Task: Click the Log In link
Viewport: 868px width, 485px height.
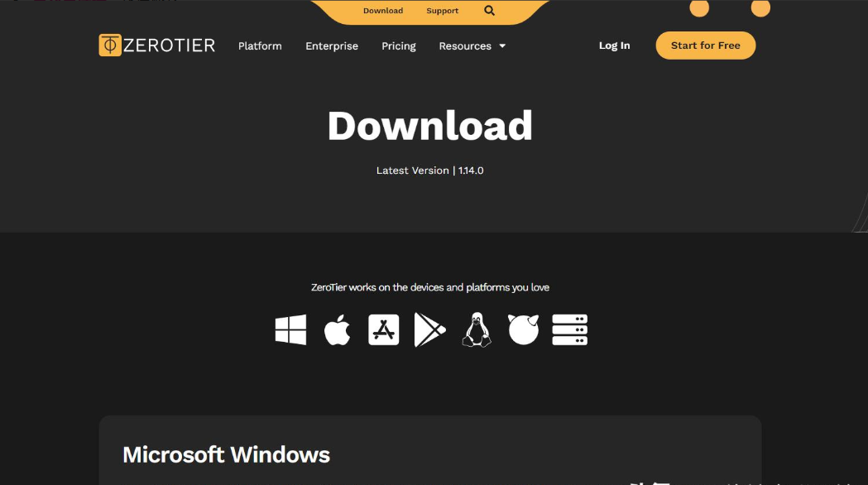Action: click(x=614, y=46)
